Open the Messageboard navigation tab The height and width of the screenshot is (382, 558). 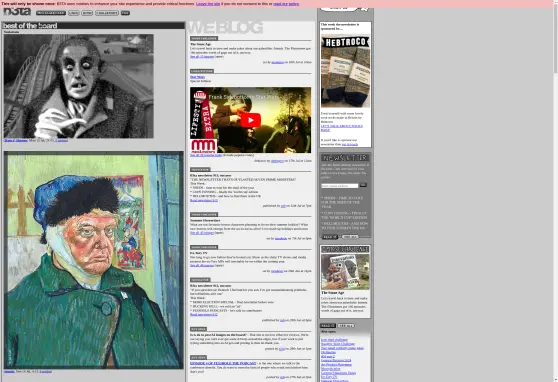[x=51, y=13]
